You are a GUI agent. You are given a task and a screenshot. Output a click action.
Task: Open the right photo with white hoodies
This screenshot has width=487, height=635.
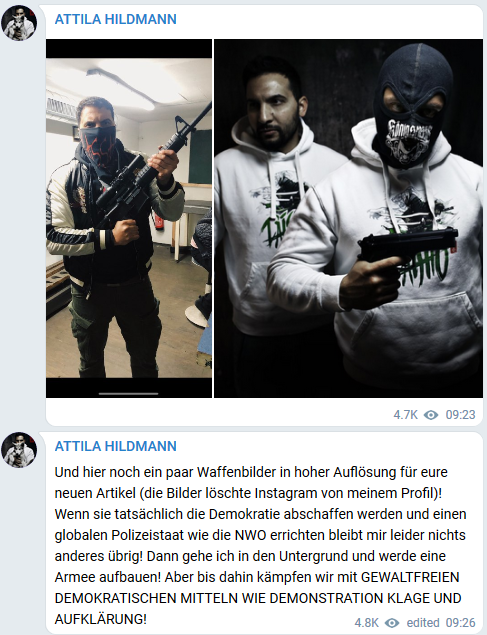coord(348,218)
